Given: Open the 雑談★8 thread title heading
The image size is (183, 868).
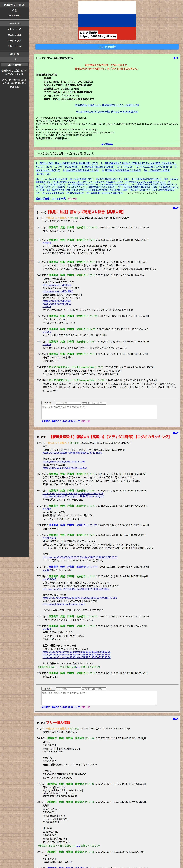Looking at the screenshot, I should point(110,437).
